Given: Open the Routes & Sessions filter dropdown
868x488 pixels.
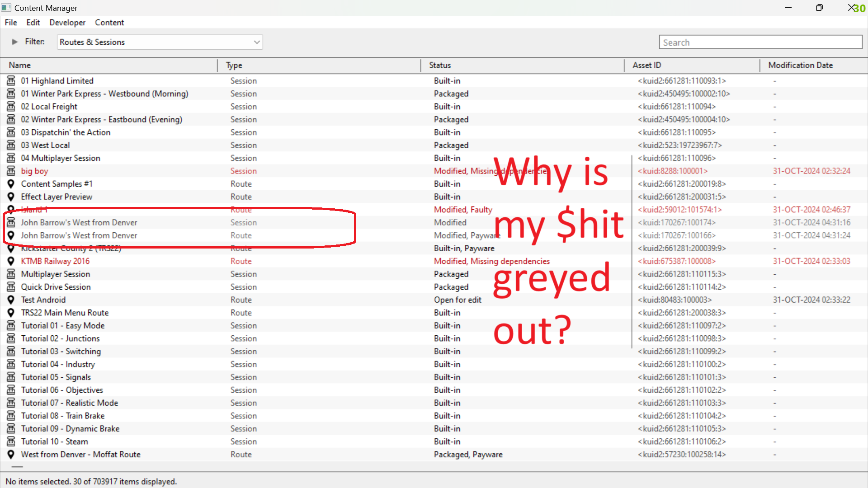Looking at the screenshot, I should [x=160, y=42].
